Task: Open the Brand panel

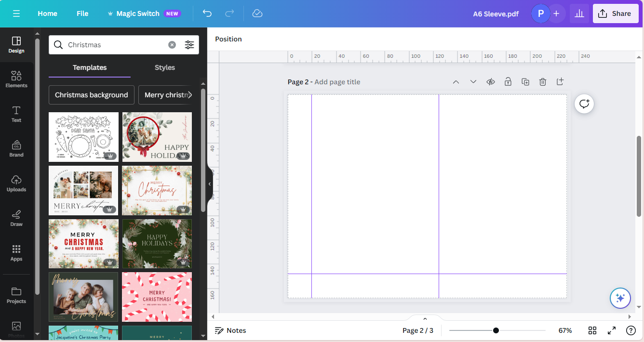Action: tap(16, 148)
